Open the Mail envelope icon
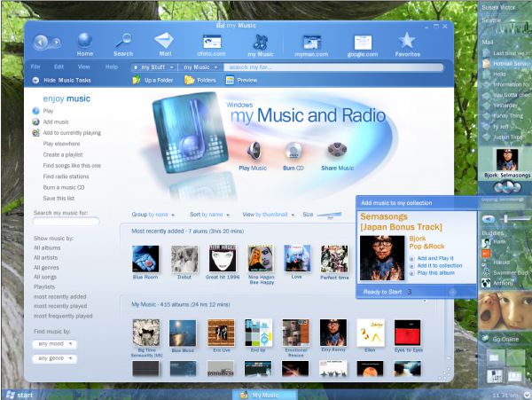532x400 pixels. tap(165, 40)
